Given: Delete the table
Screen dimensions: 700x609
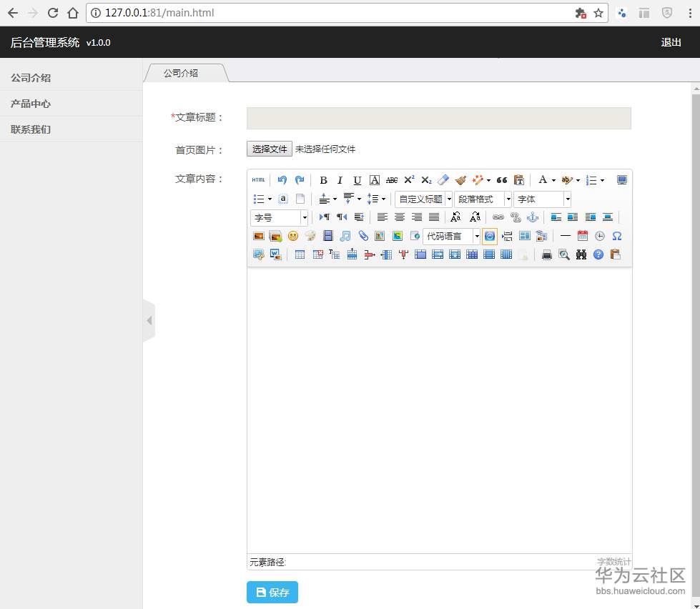Looking at the screenshot, I should coord(318,254).
